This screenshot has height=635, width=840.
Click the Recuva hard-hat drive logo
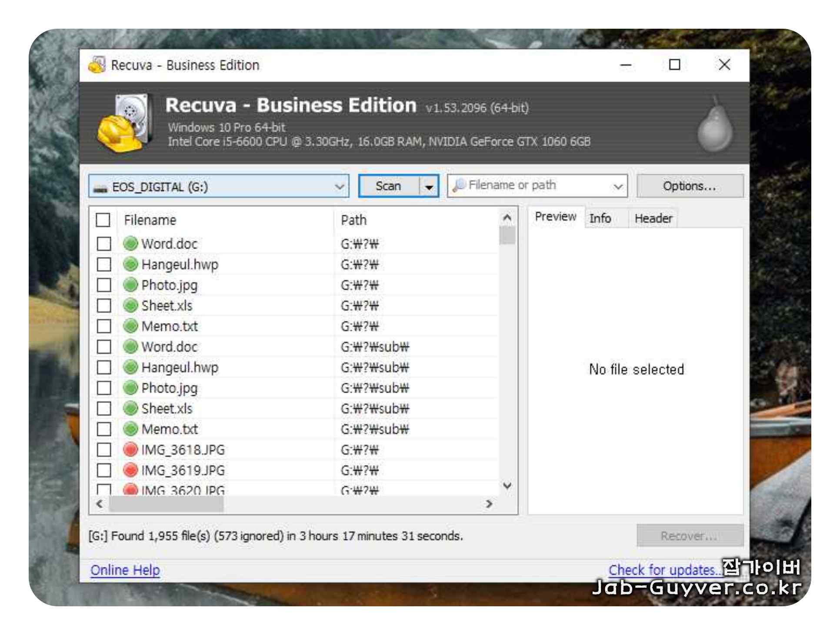point(125,123)
